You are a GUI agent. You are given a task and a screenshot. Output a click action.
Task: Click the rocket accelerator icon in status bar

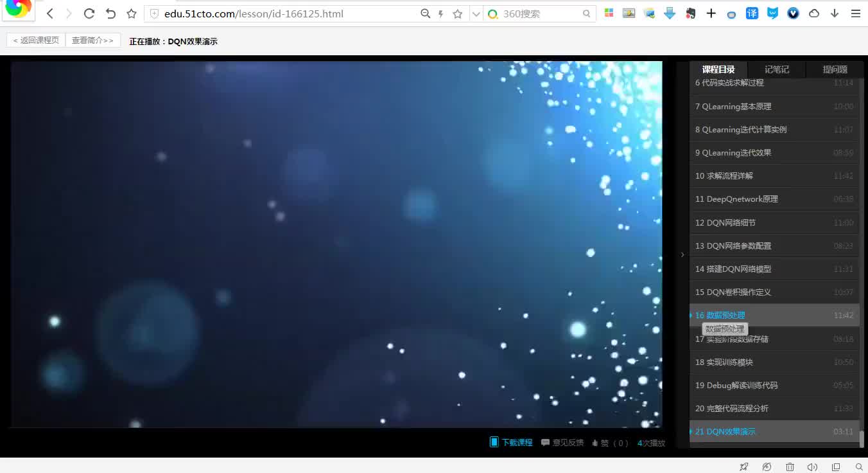pos(744,467)
